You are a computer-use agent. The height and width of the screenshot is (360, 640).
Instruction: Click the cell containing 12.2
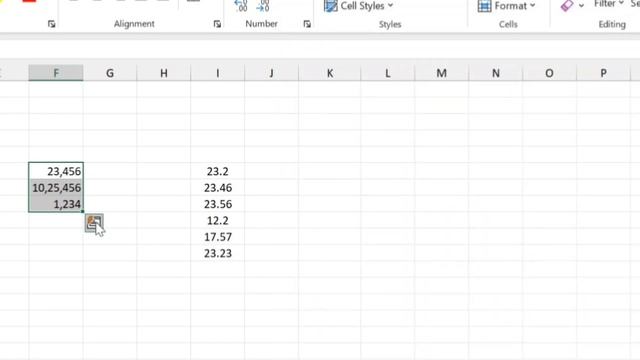coord(218,220)
